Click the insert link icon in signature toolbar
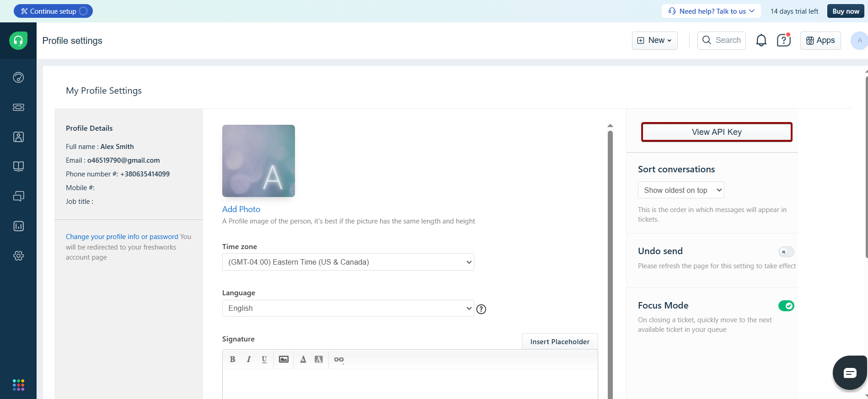Screen dimensions: 868x399 (338, 359)
